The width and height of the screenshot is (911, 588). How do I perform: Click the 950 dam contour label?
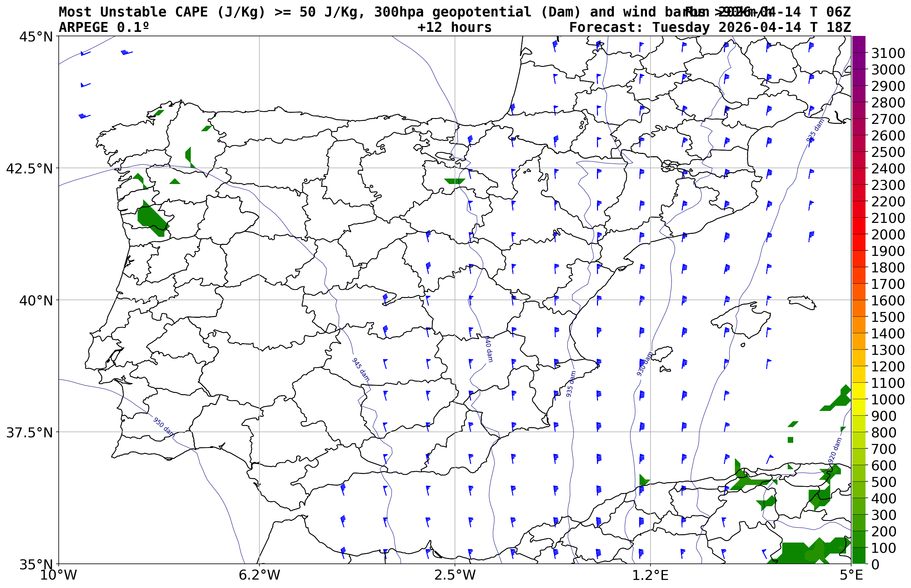(x=164, y=427)
